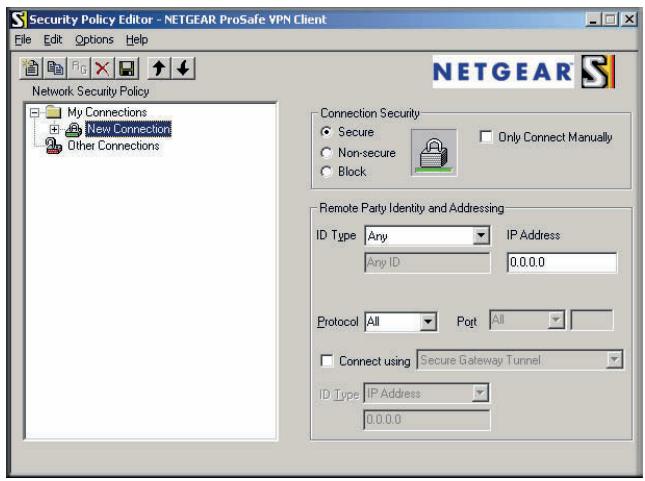Viewport: 645px width, 481px height.
Task: Move connection down with down arrow
Action: coord(183,68)
